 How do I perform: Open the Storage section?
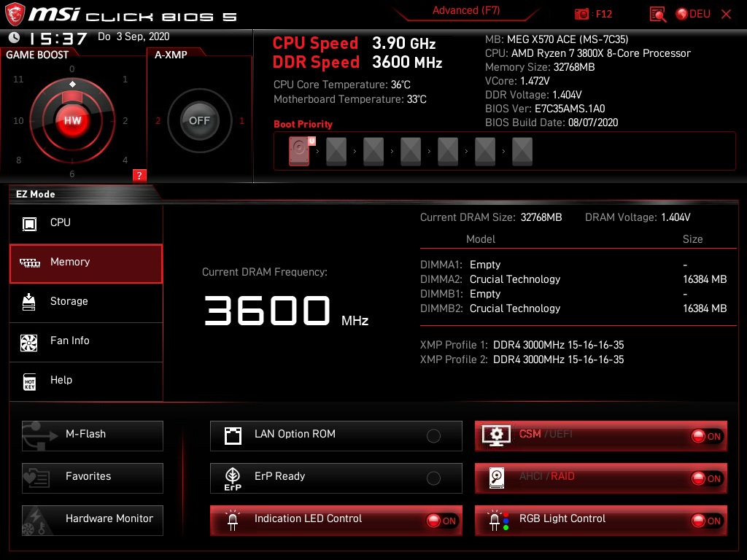click(86, 303)
